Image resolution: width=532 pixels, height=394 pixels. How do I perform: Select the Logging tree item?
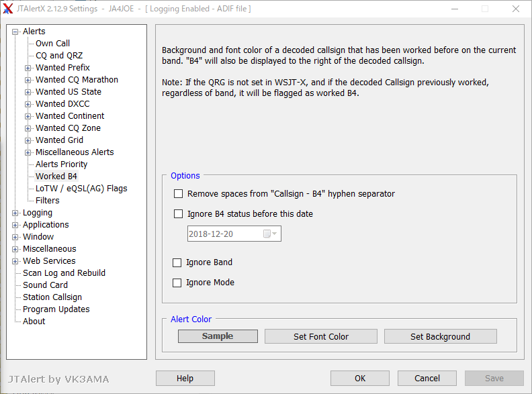[x=38, y=213]
